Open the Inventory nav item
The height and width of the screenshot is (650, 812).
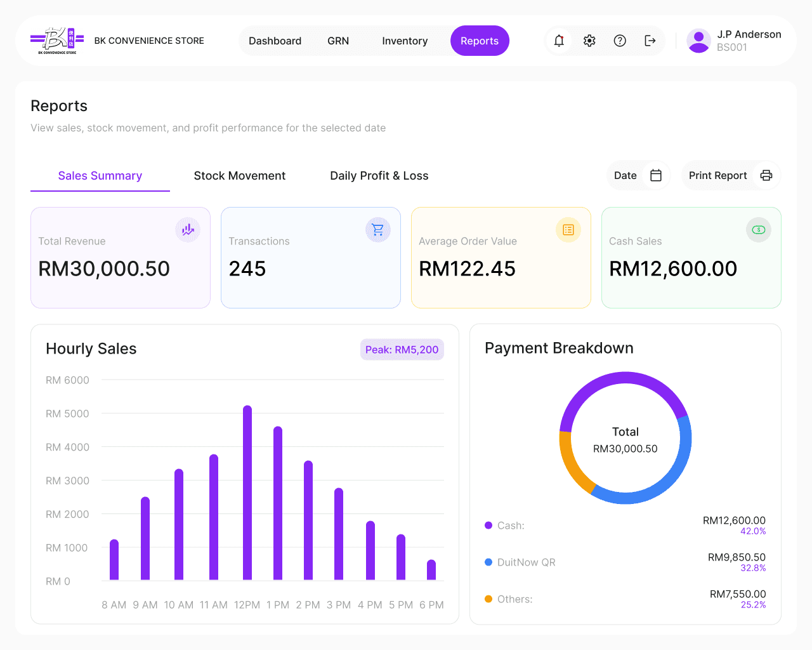click(405, 41)
